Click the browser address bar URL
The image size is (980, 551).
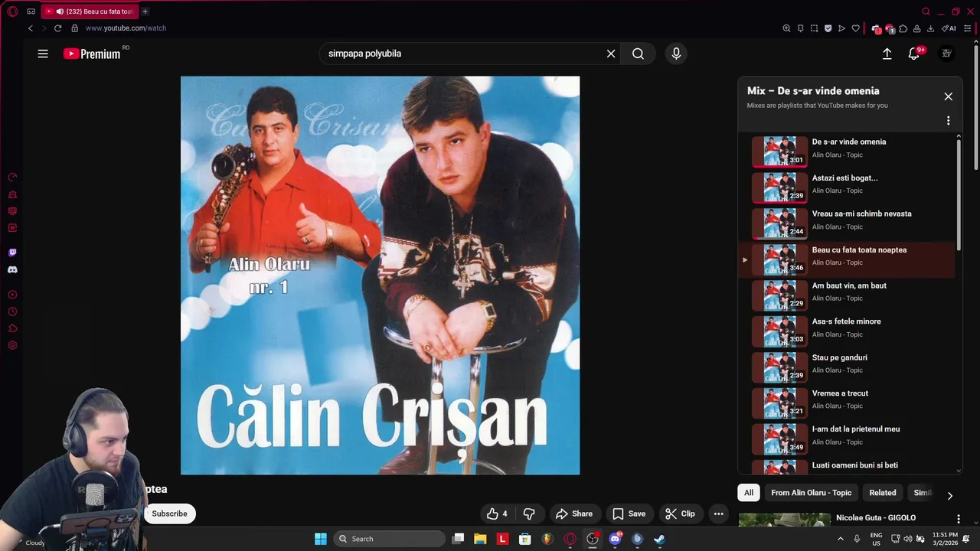click(126, 28)
